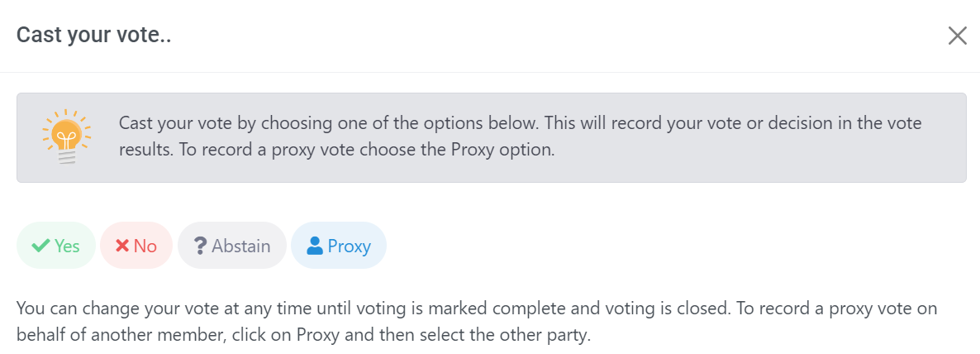Click the question mark icon beside Abstain
980x354 pixels.
click(200, 246)
